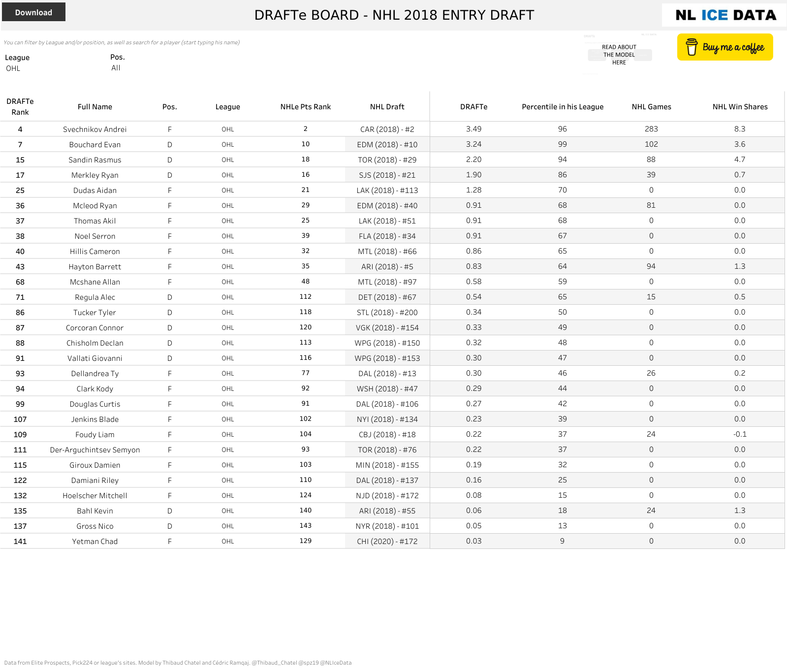The image size is (787, 672).
Task: Click NHL Games value 283
Action: pyautogui.click(x=651, y=129)
